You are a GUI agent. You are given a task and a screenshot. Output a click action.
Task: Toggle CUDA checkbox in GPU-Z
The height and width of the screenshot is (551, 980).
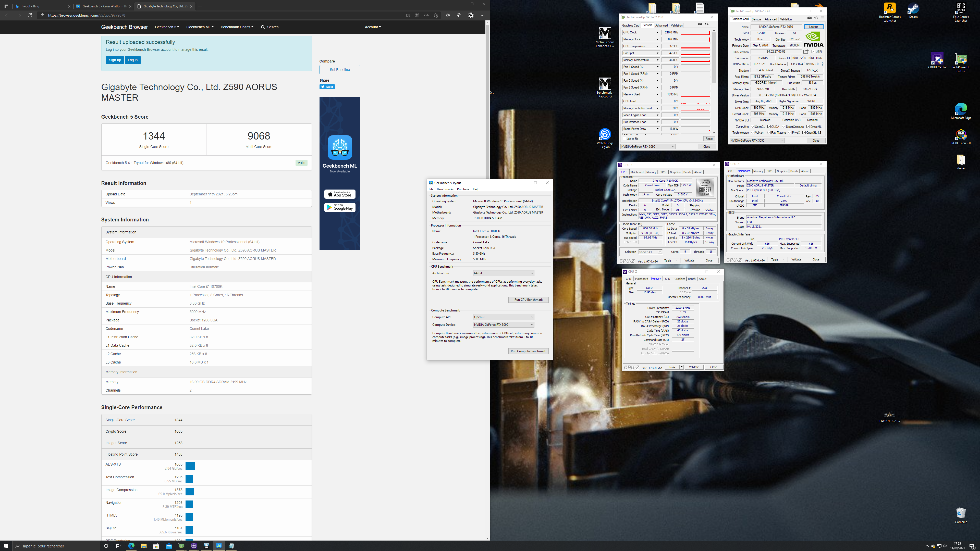coord(769,127)
